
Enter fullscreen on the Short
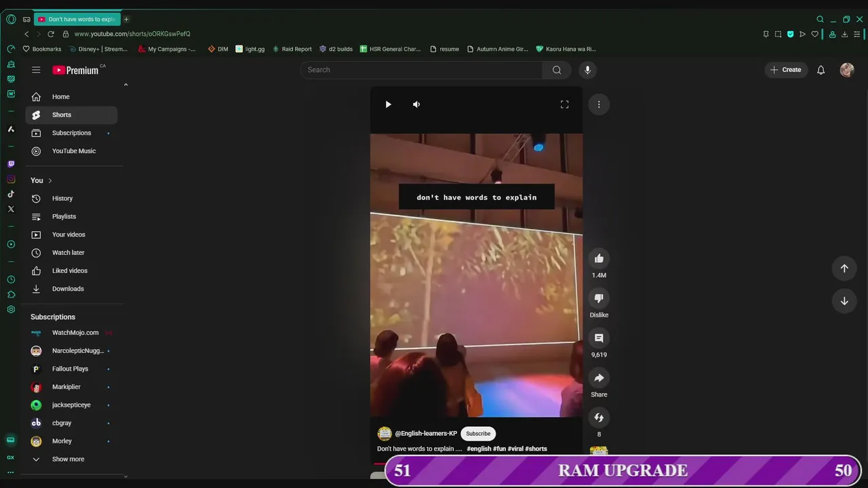coord(564,104)
